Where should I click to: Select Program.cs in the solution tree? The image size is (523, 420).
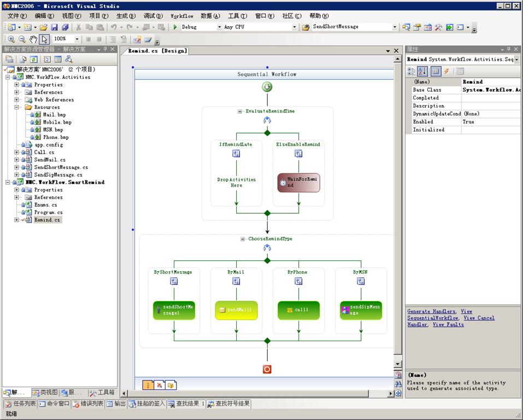tap(48, 212)
